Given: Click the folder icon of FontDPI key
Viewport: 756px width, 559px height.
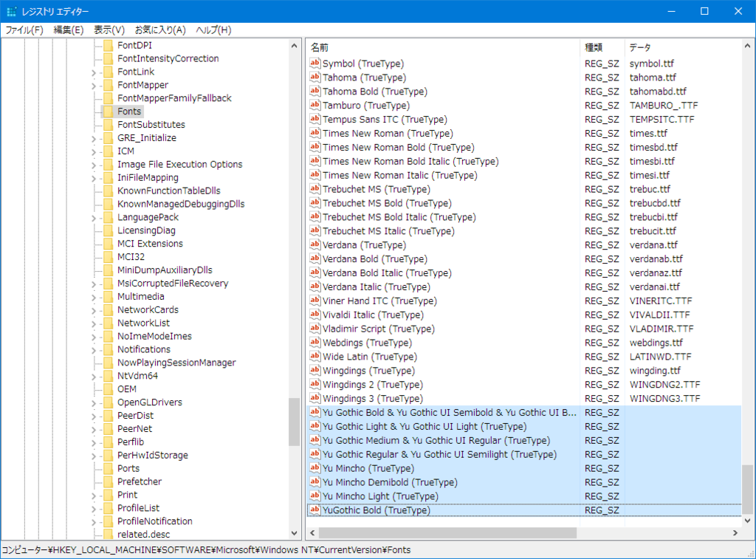Looking at the screenshot, I should tap(109, 45).
